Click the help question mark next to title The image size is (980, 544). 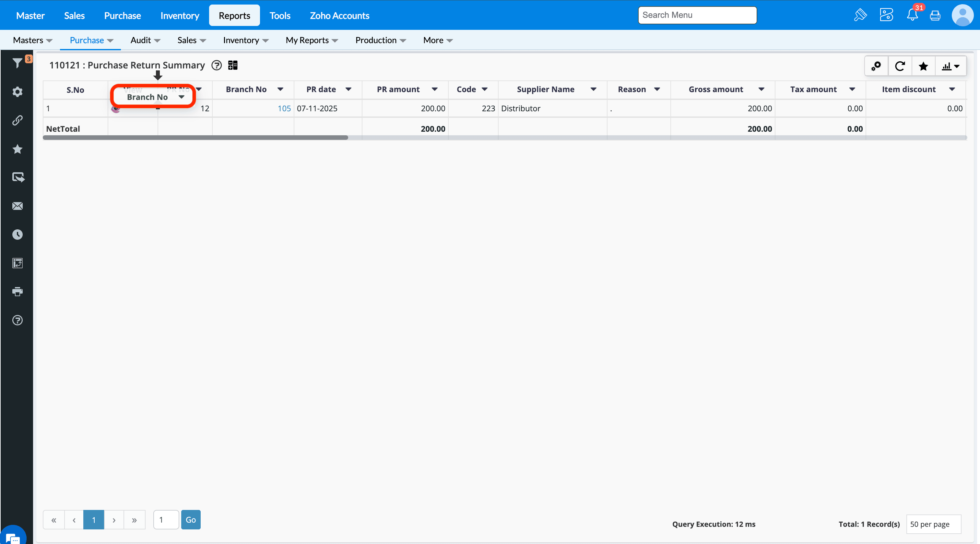click(217, 65)
